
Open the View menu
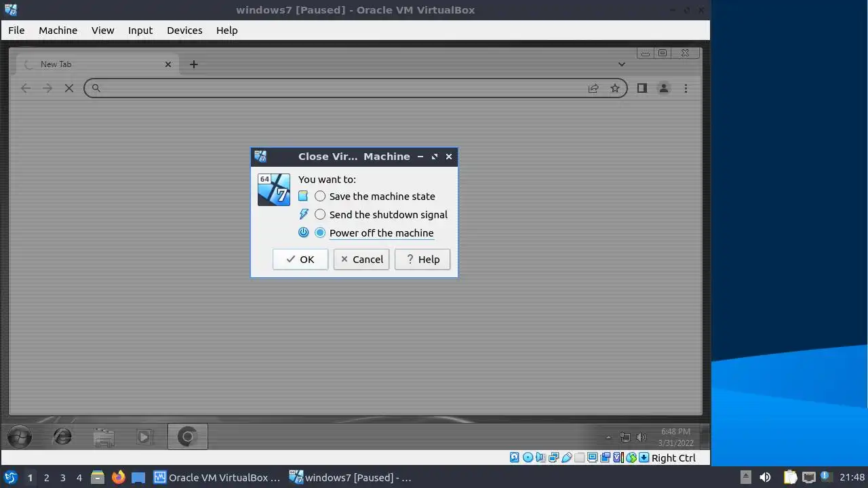pos(103,30)
